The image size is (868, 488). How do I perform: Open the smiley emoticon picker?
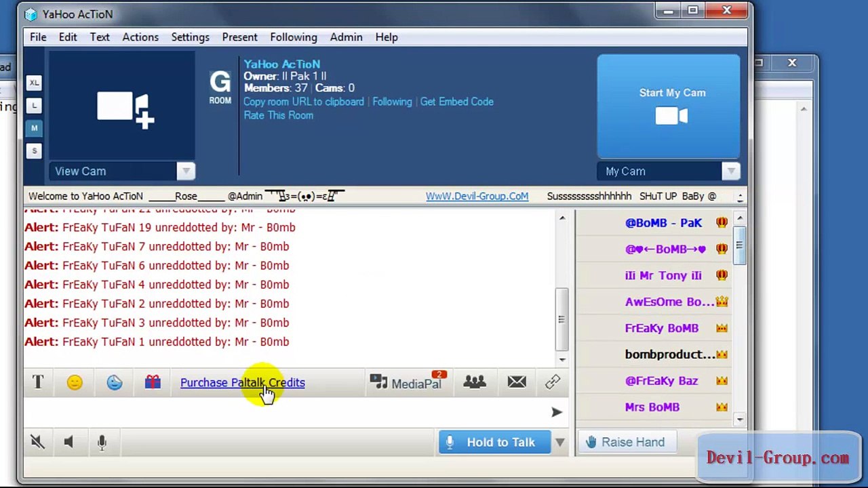(75, 382)
